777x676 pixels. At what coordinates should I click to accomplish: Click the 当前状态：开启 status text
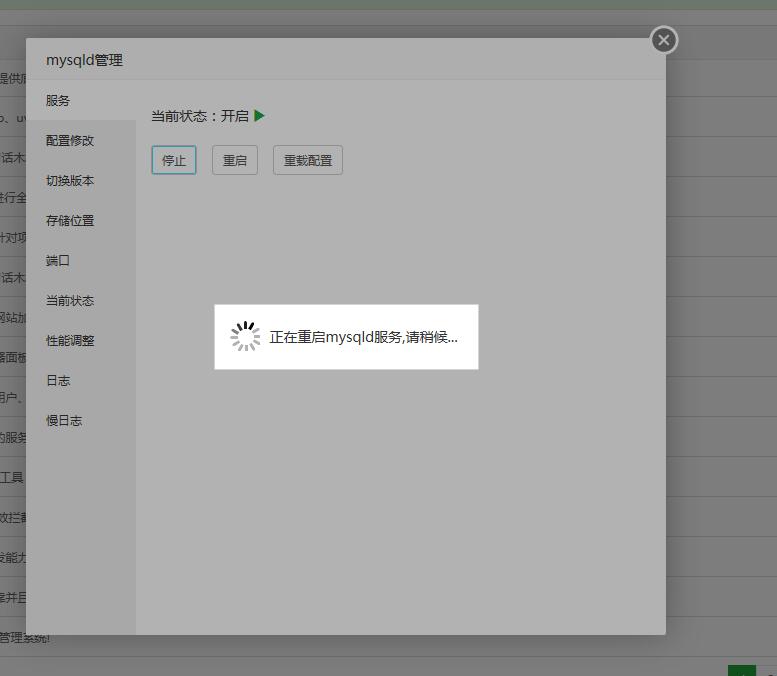200,116
